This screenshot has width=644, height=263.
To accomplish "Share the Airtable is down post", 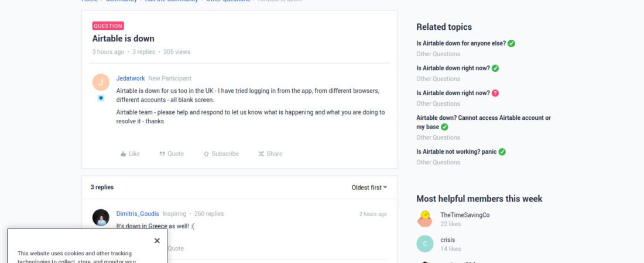I will point(270,154).
